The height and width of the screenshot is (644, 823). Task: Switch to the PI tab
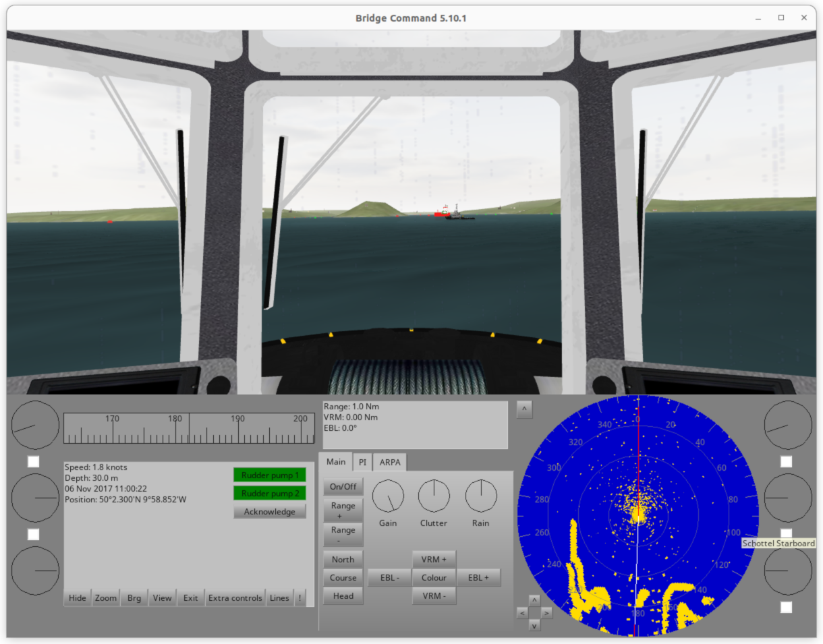pos(362,462)
